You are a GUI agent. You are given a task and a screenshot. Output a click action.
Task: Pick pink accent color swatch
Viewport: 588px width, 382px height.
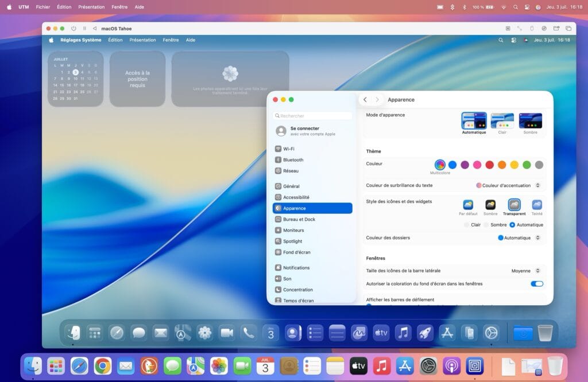[477, 165]
